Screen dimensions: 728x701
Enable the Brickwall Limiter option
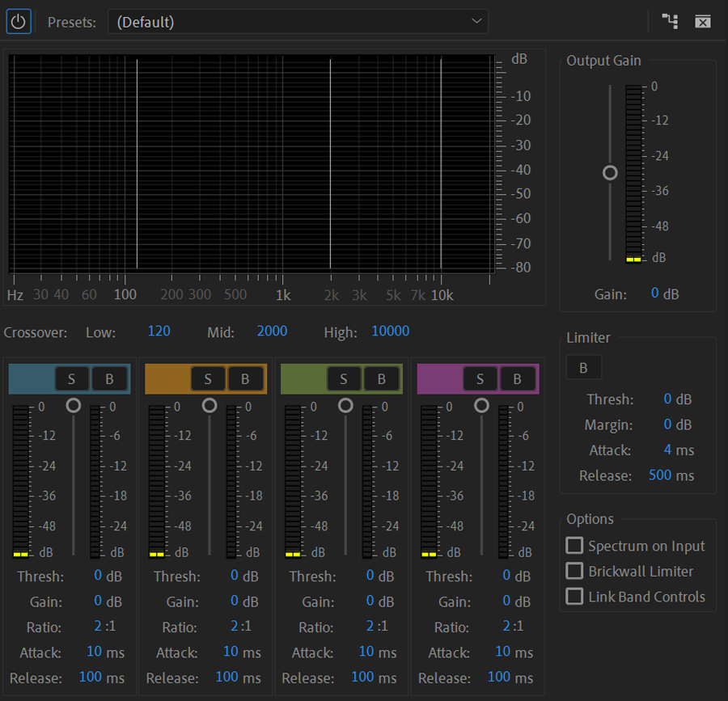pyautogui.click(x=574, y=572)
